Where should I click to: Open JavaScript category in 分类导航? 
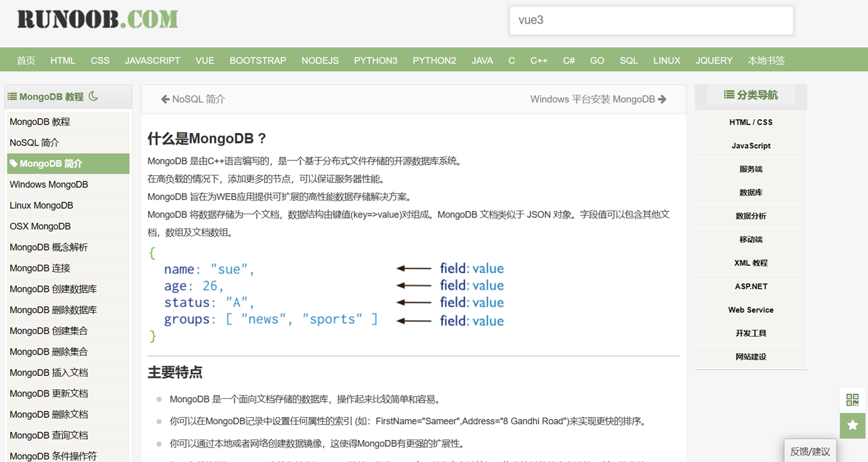tap(751, 146)
